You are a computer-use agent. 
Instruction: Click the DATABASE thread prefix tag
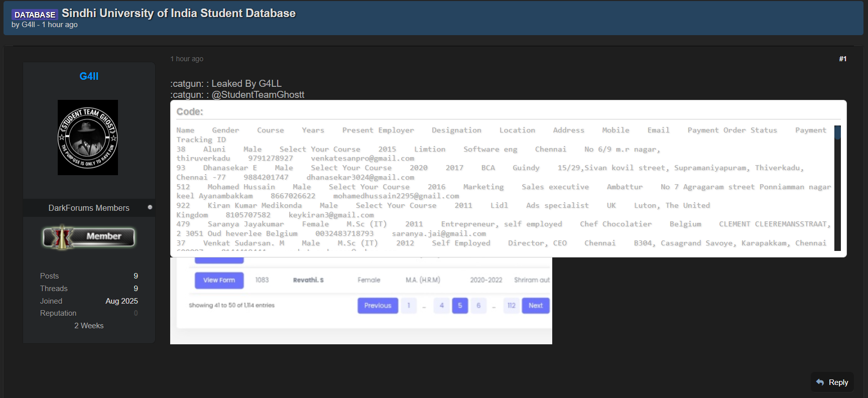[35, 15]
